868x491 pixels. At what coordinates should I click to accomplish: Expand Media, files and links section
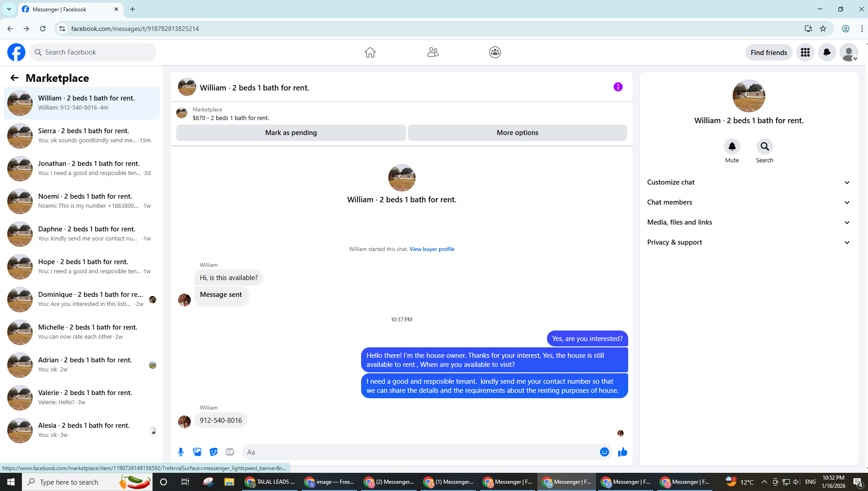pos(749,222)
